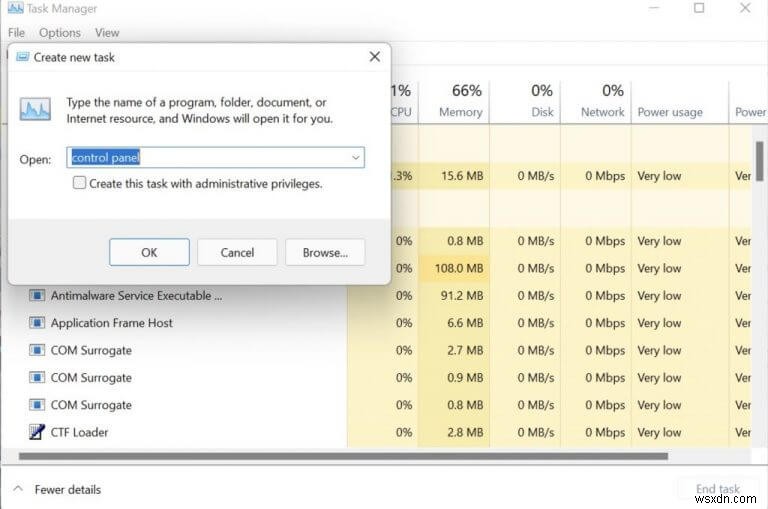Viewport: 768px width, 509px height.
Task: Close the Create new task dialog
Action: (x=375, y=57)
